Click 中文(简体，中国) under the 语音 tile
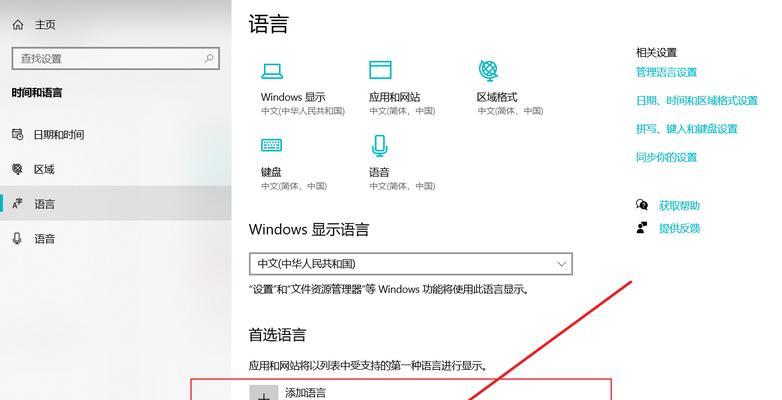 [x=402, y=186]
